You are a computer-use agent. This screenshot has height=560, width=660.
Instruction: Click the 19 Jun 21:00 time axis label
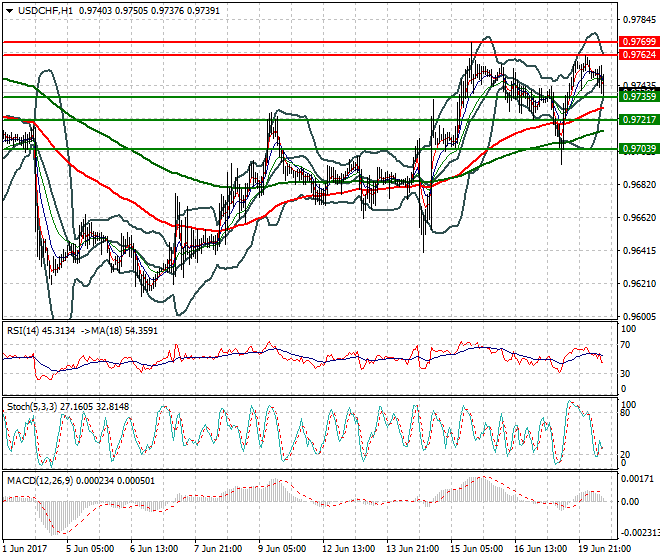coord(604,549)
